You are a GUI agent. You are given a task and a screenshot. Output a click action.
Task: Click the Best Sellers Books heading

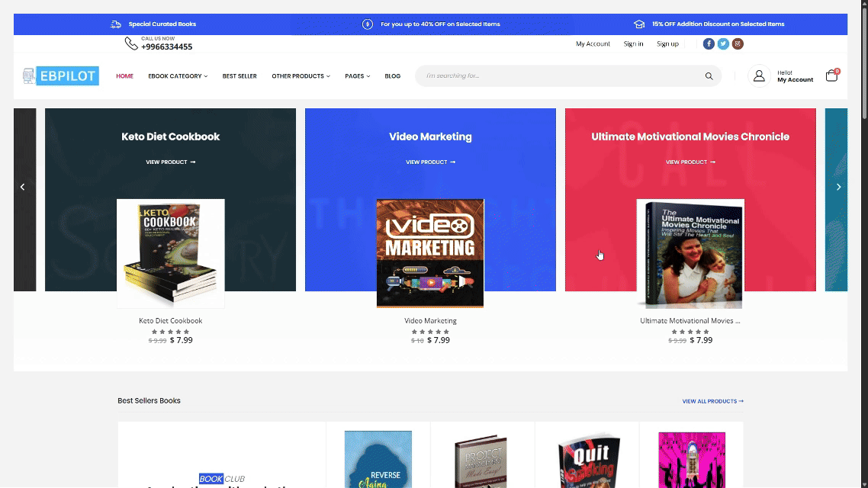149,400
